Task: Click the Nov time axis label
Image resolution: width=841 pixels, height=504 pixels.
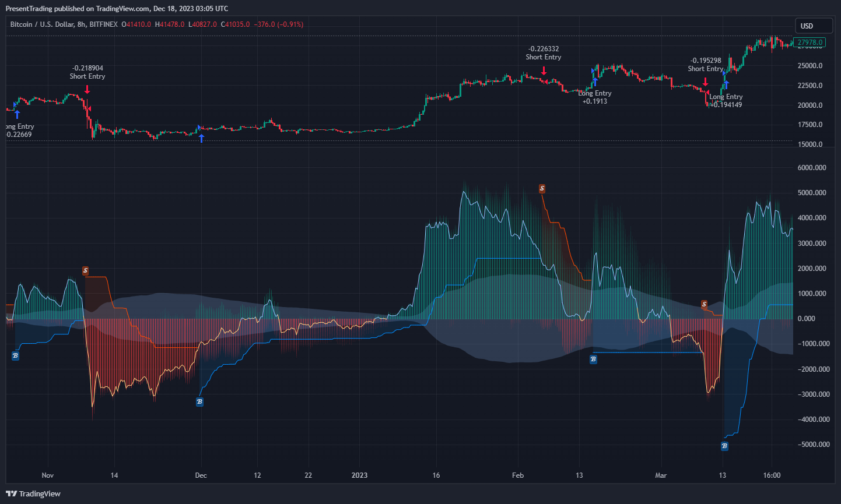Action: pos(48,475)
